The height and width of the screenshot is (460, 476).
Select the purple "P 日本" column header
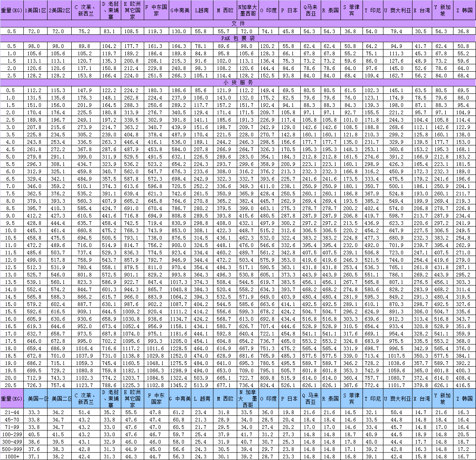tap(289, 10)
